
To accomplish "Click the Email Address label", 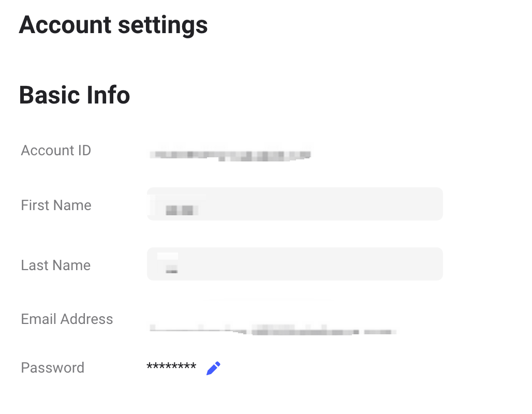I will tap(67, 319).
